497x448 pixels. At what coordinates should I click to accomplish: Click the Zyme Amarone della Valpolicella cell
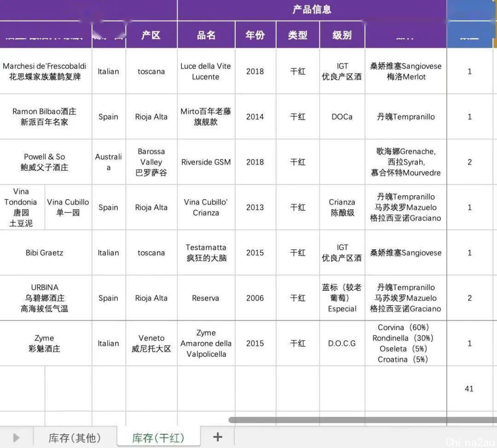(x=206, y=343)
